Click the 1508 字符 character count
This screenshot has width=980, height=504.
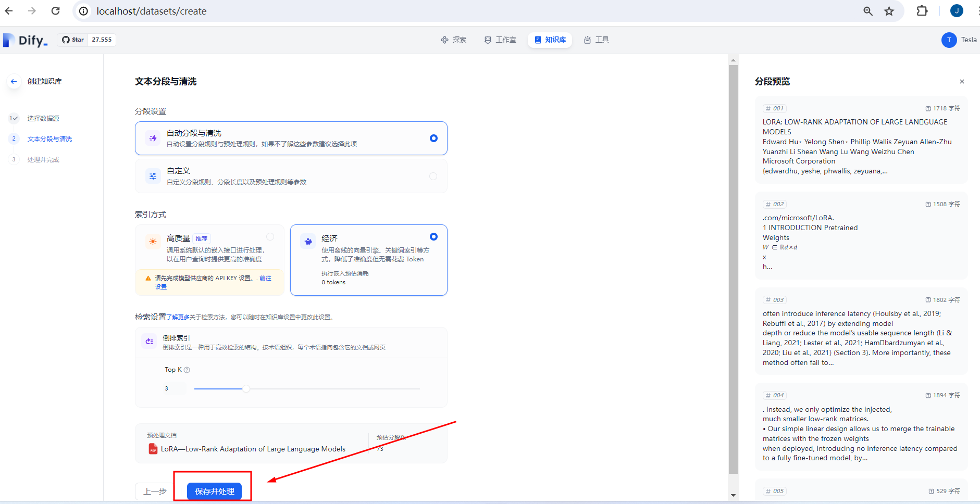(x=942, y=204)
